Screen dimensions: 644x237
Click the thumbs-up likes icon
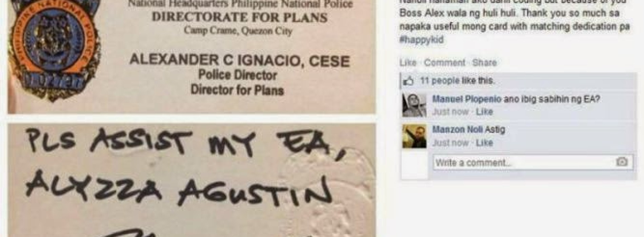(409, 81)
